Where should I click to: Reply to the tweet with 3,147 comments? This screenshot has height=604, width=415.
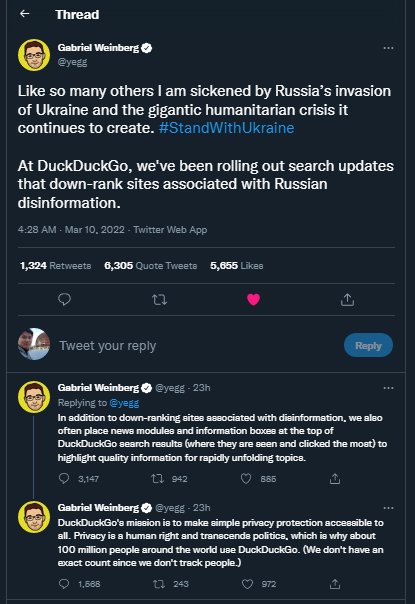click(x=64, y=479)
